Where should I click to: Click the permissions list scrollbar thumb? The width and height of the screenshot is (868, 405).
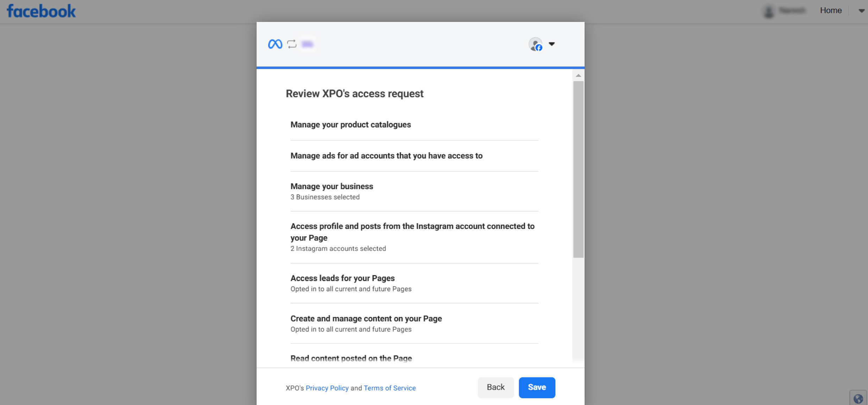[x=578, y=169]
